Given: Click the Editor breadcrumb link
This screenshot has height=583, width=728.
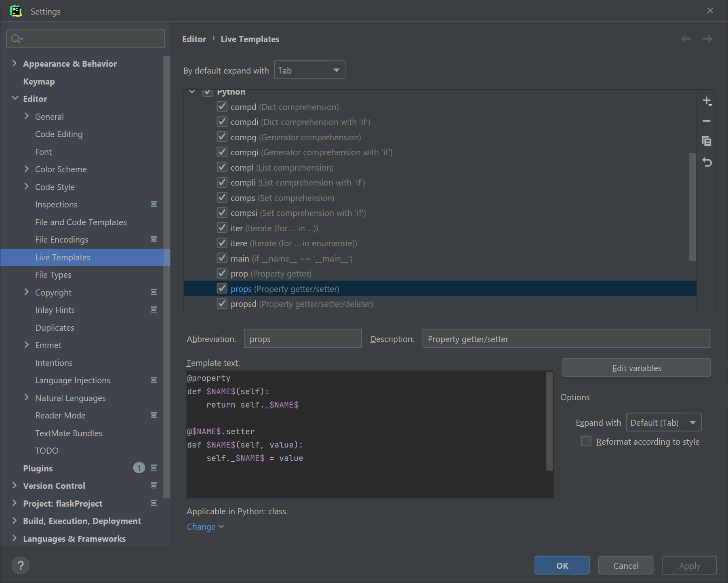Looking at the screenshot, I should 194,39.
